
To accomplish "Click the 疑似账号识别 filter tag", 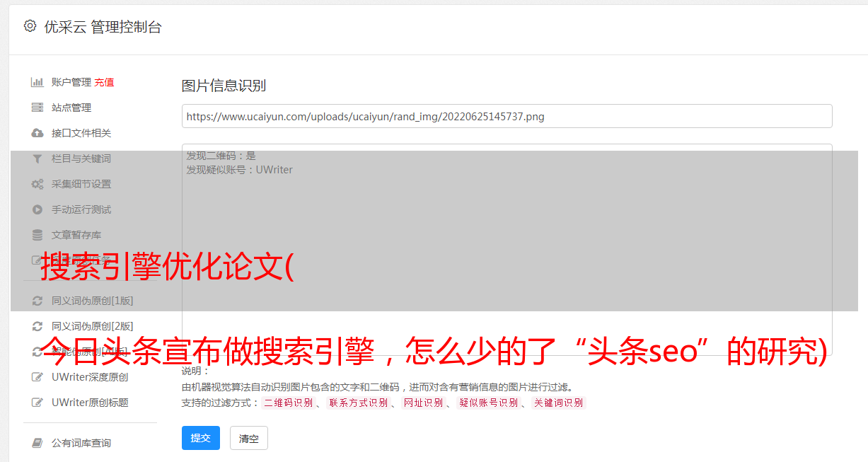I will pos(489,403).
